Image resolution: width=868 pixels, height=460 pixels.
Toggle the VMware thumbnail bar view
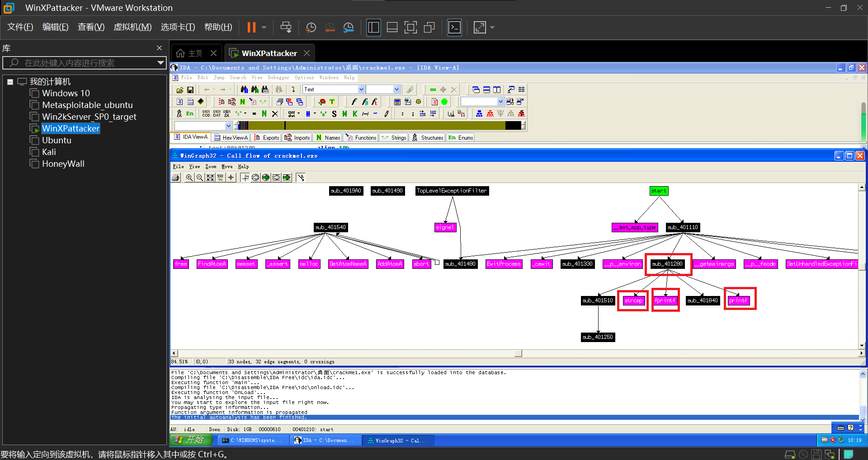(x=392, y=28)
